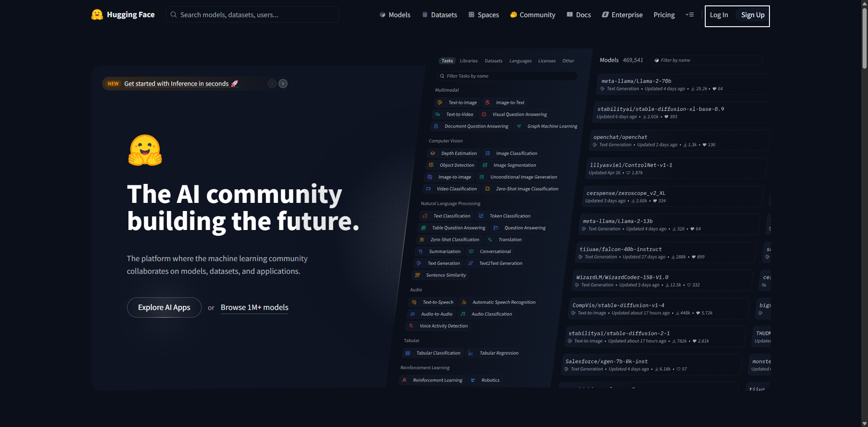Click the icon next to Translation tag
The image size is (868, 427).
pyautogui.click(x=490, y=239)
